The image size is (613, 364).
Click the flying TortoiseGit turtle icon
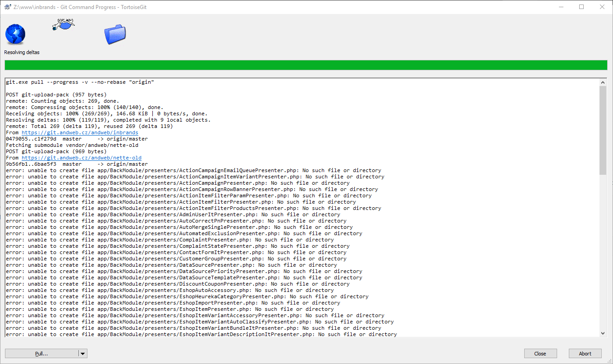(64, 24)
